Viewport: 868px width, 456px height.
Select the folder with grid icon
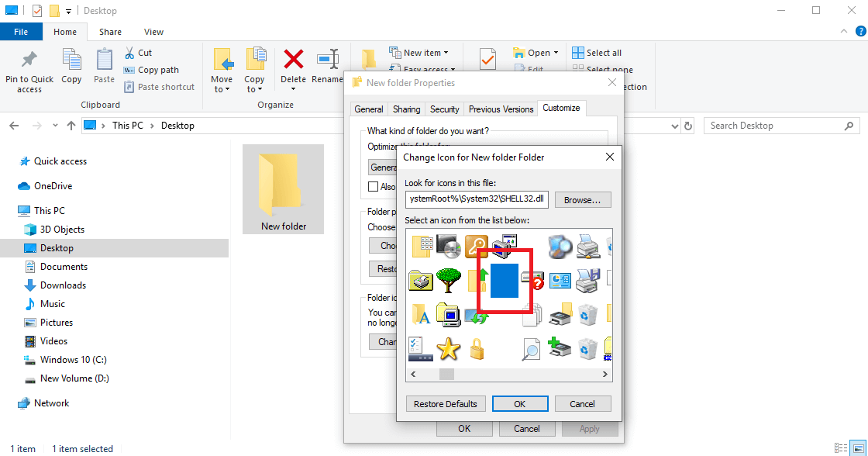click(x=422, y=246)
